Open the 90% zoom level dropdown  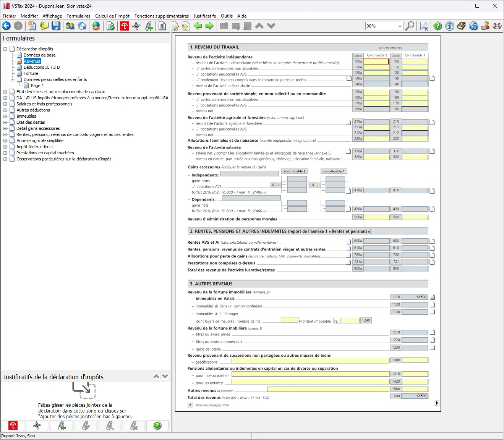pos(400,26)
